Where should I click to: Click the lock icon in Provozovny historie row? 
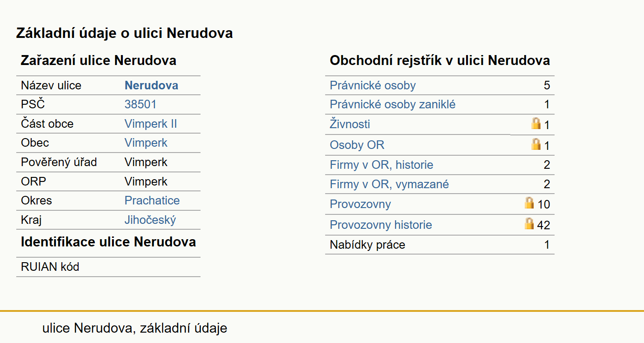(529, 223)
